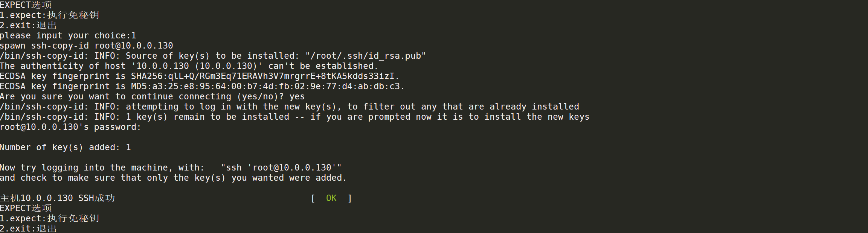Click the "/root/.ssh/id_rsa.pub" key path
The width and height of the screenshot is (868, 233).
pyautogui.click(x=366, y=56)
